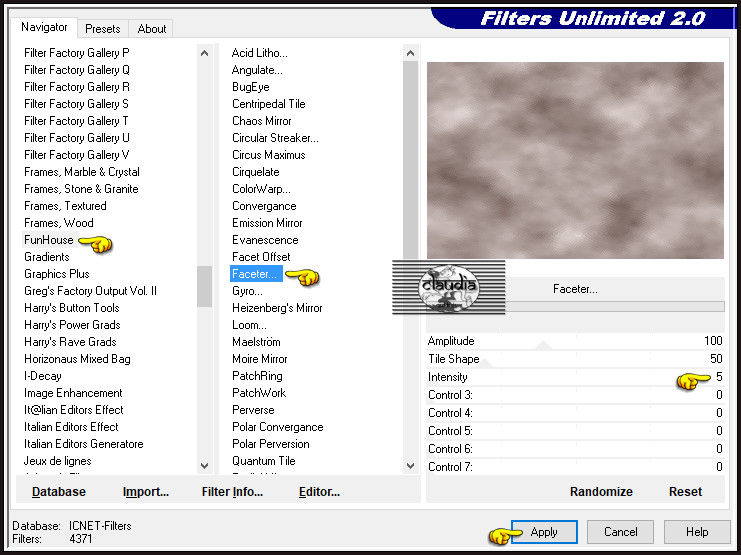Click filter list scroll-up arrow
The image size is (741, 555).
[410, 53]
